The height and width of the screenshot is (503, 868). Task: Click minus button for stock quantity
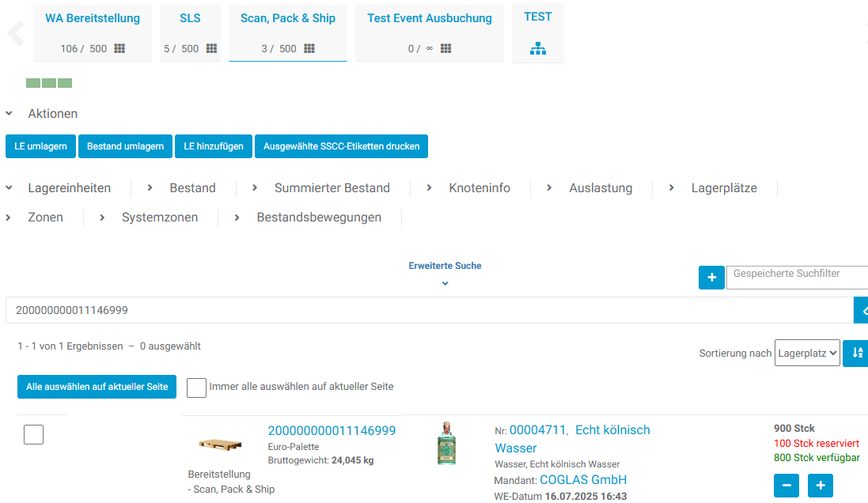pos(787,486)
